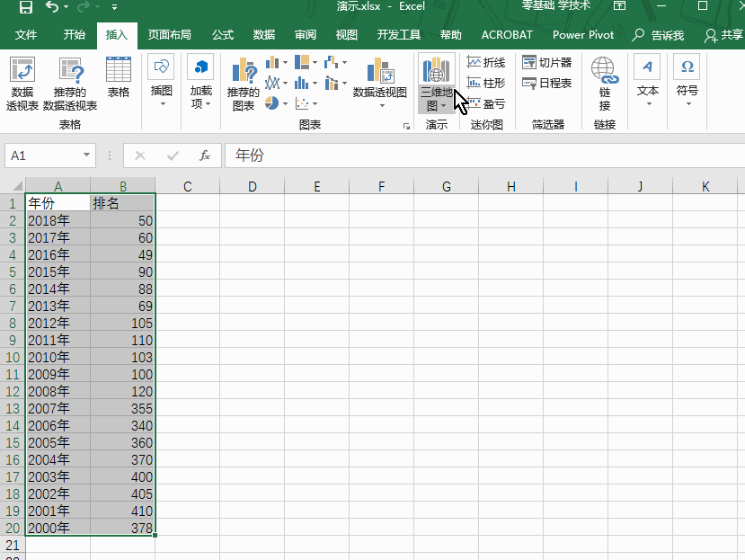Insert a 折线 sparkline

coord(485,62)
